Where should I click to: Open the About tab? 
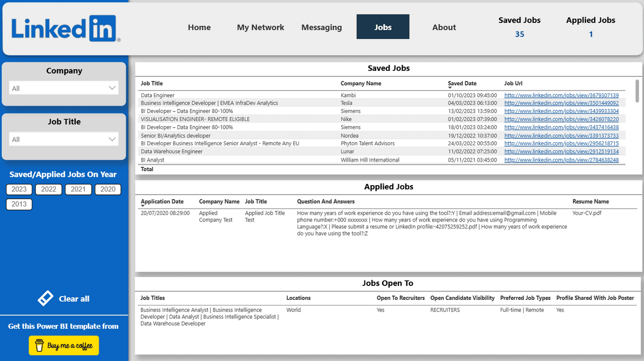pyautogui.click(x=444, y=27)
